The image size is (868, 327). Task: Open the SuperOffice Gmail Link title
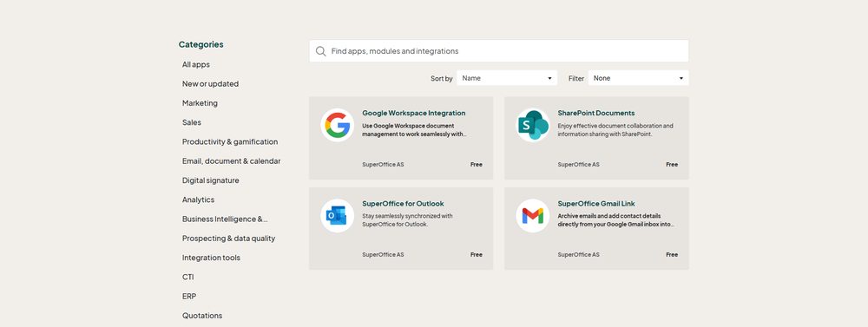point(596,204)
